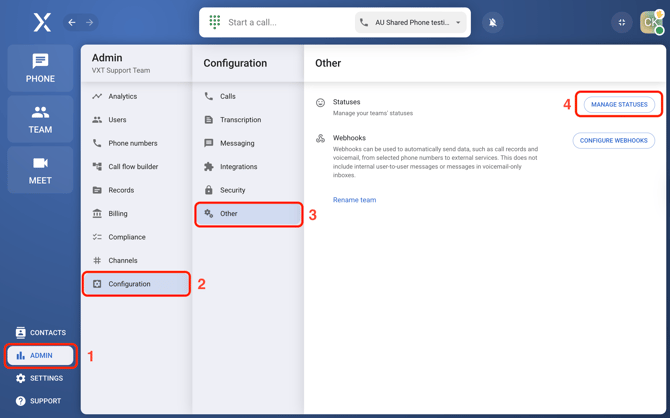Open CONTACTS in the sidebar

coord(41,332)
